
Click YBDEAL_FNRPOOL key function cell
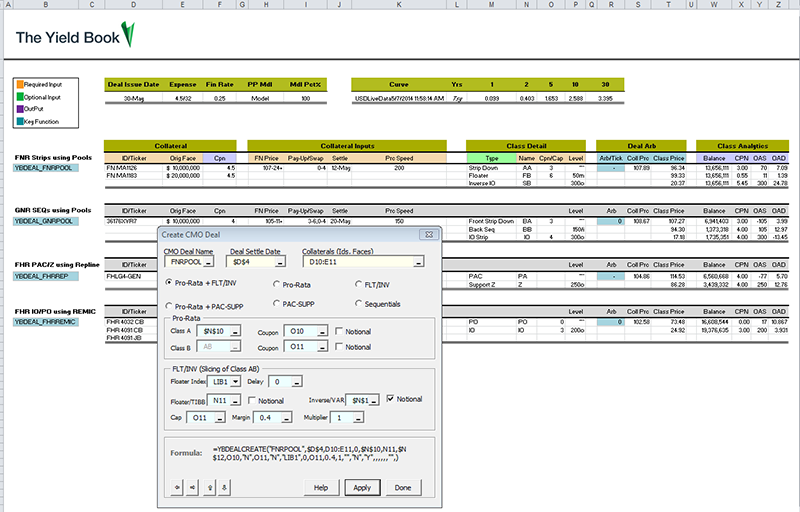[x=45, y=168]
